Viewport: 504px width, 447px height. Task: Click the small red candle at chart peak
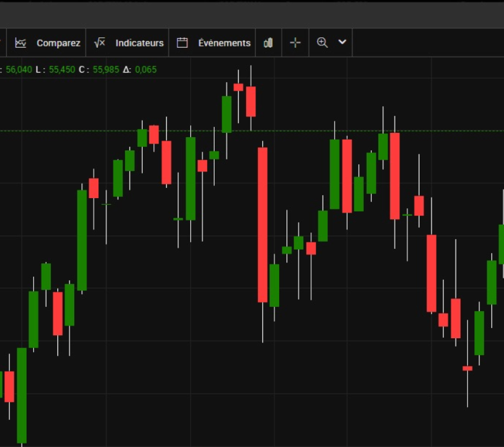point(238,87)
